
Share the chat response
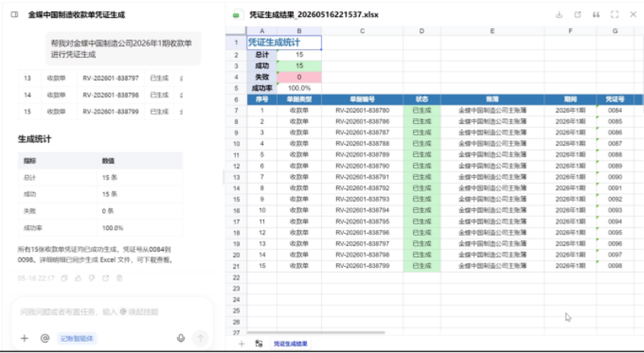point(105,278)
